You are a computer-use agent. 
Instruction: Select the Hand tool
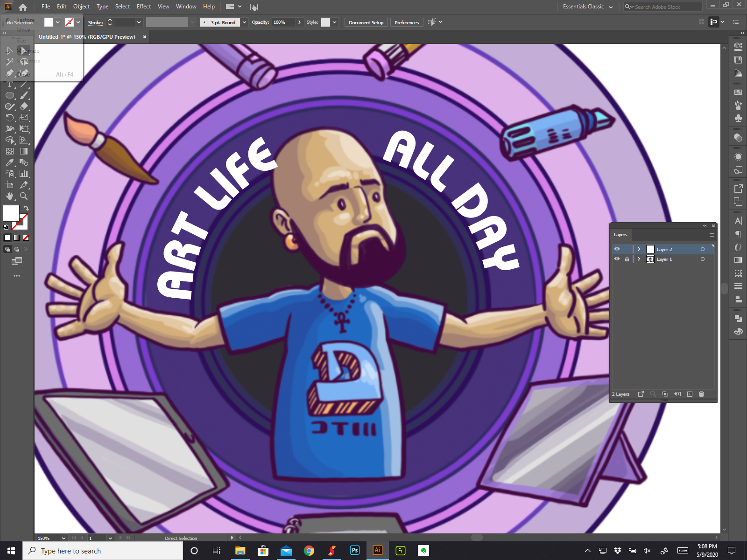click(9, 196)
